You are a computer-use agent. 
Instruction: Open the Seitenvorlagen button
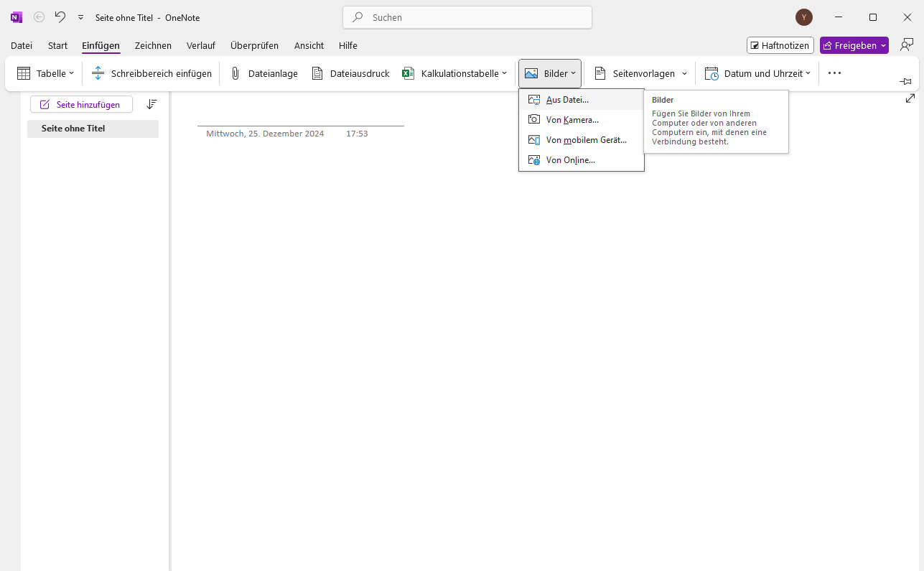click(x=635, y=73)
